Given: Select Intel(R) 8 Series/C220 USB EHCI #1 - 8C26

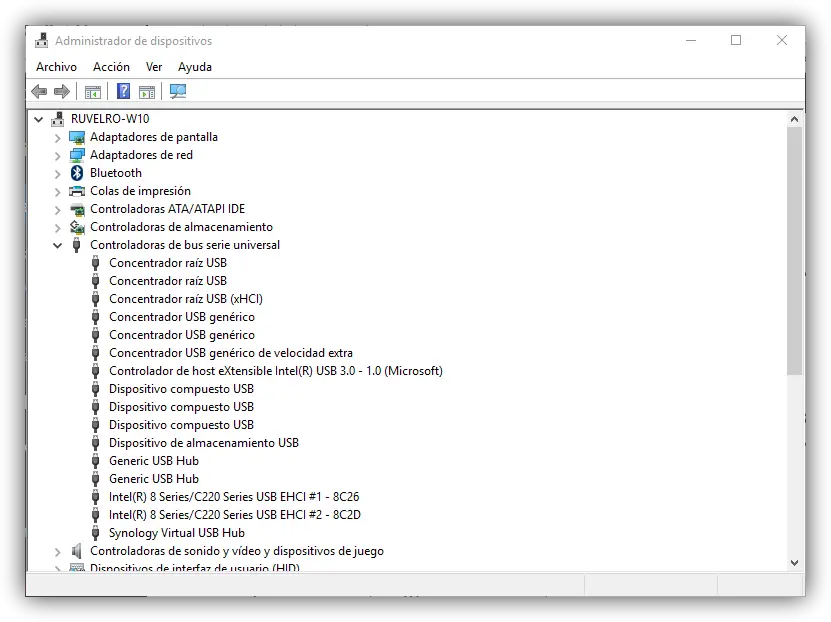Looking at the screenshot, I should click(234, 497).
